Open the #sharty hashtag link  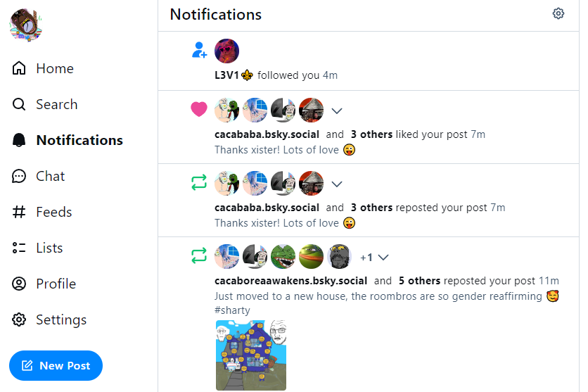[x=232, y=310]
